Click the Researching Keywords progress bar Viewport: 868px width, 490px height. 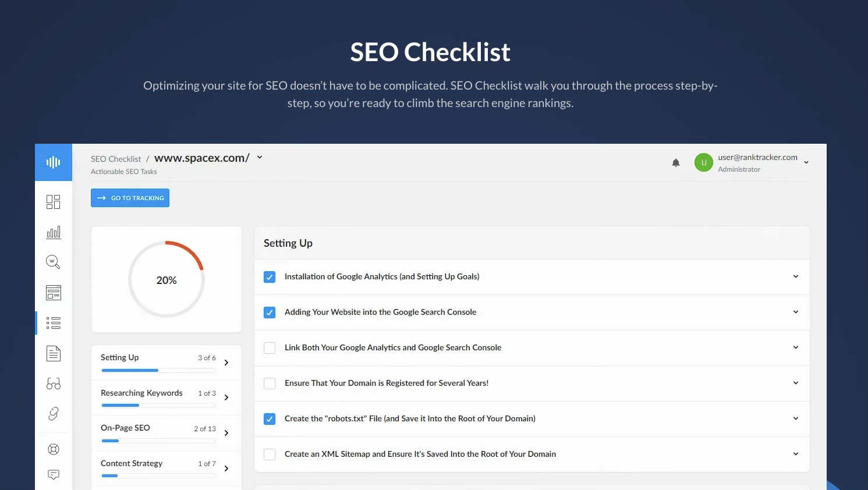pos(158,406)
